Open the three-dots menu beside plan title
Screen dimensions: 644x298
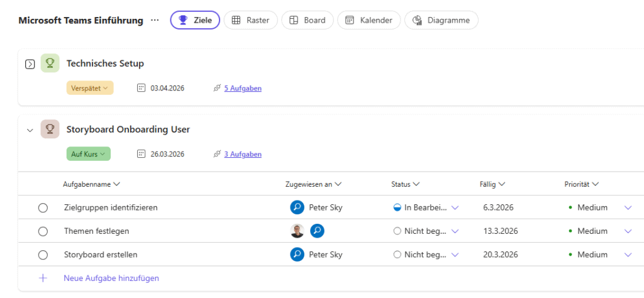[155, 20]
